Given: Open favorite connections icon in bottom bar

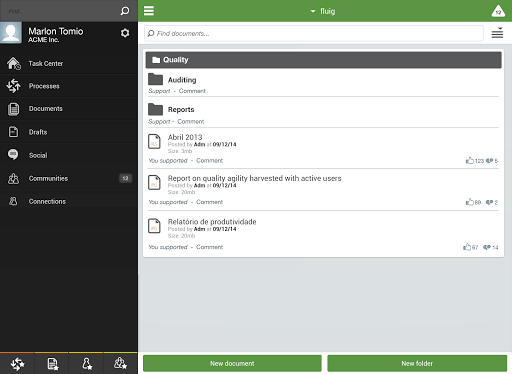Looking at the screenshot, I should tap(87, 364).
